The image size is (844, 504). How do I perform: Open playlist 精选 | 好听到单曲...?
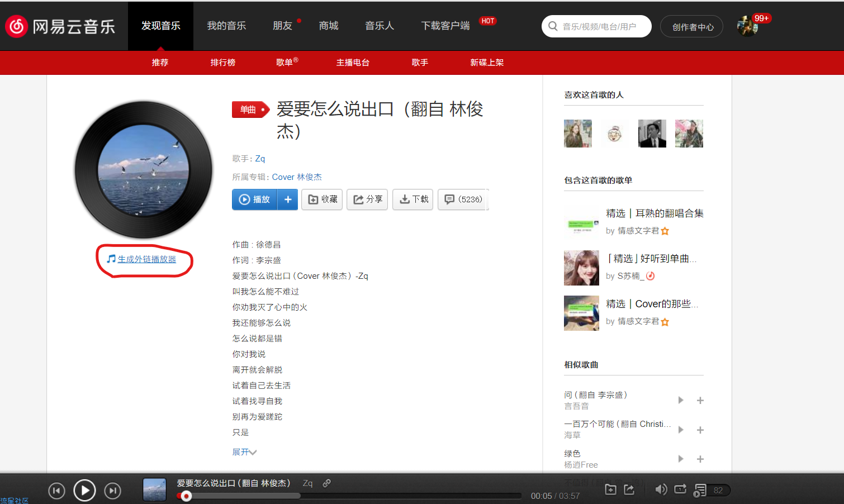point(652,259)
